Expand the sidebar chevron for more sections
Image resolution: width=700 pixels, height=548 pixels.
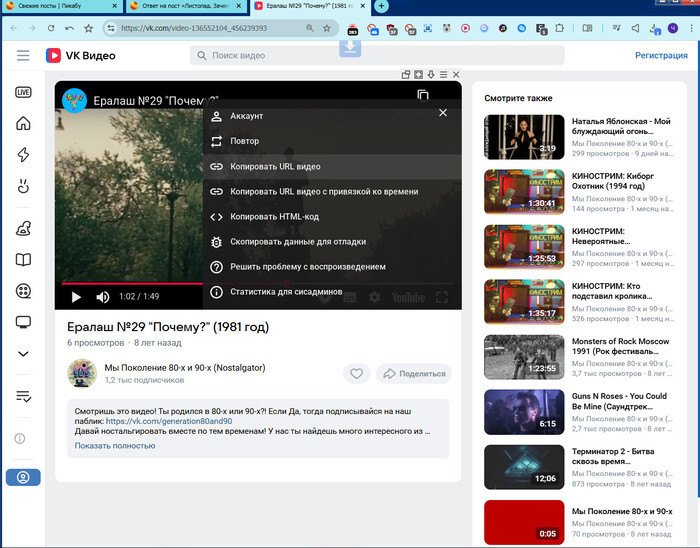pos(23,353)
